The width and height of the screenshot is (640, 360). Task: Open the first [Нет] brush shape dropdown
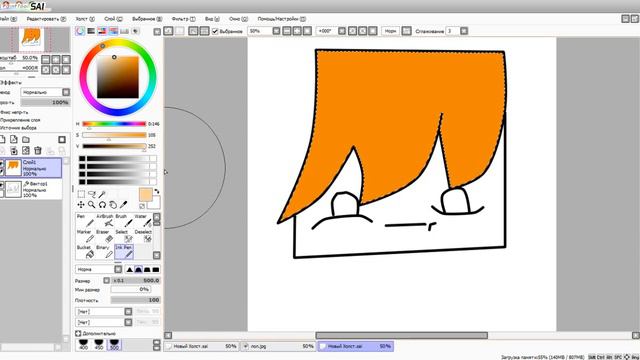point(128,312)
